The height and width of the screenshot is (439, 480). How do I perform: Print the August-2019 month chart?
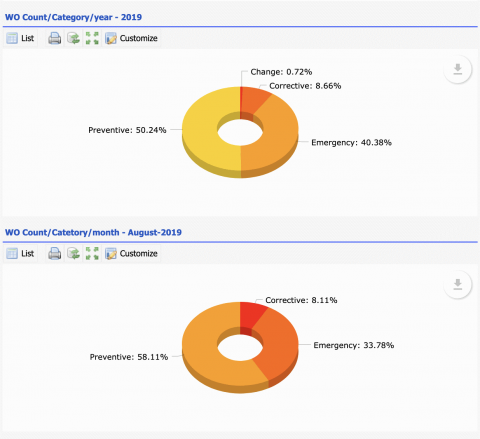pyautogui.click(x=55, y=254)
